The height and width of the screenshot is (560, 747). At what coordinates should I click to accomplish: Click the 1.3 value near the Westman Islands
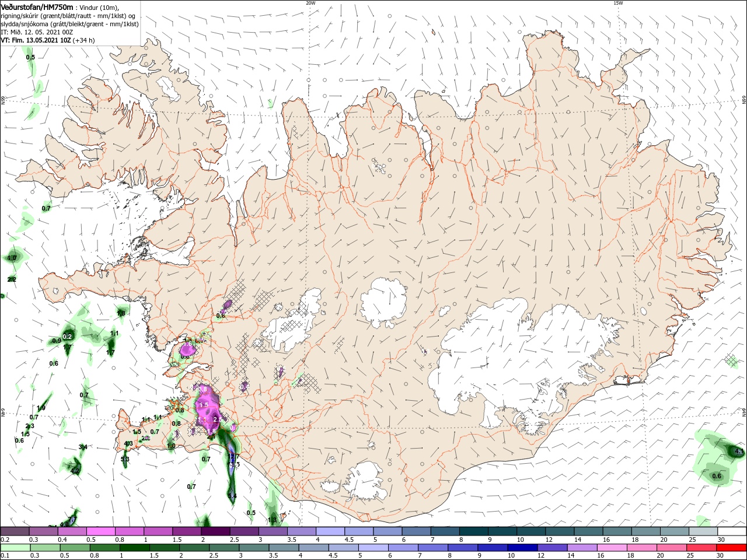click(x=272, y=520)
